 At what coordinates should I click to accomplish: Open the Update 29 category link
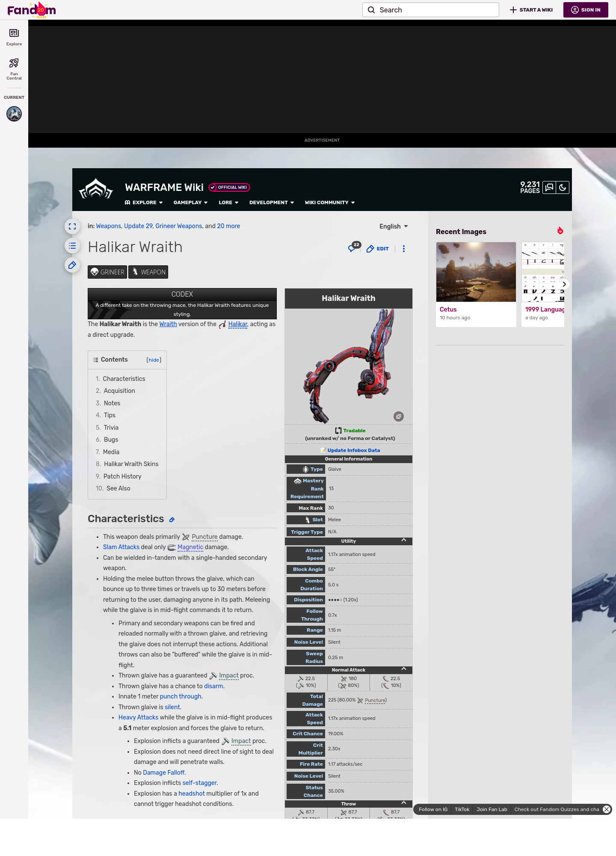(x=138, y=226)
